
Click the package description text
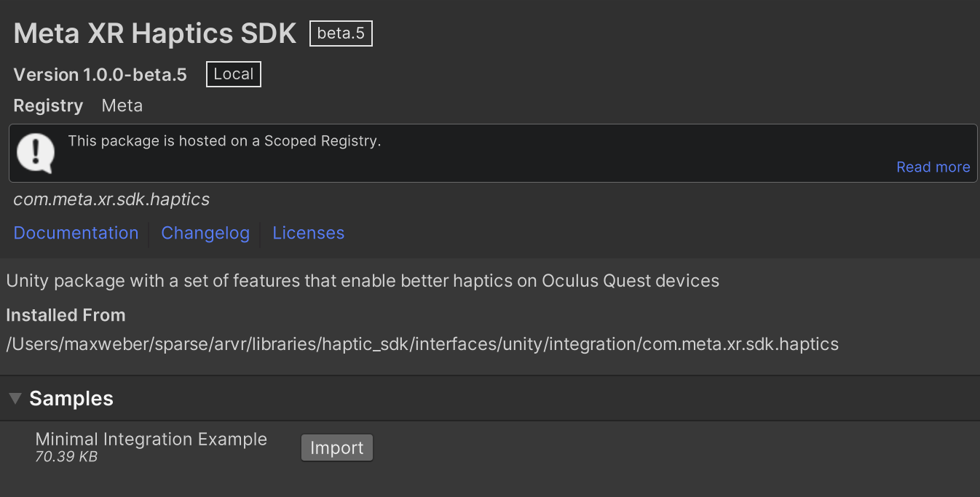click(363, 281)
